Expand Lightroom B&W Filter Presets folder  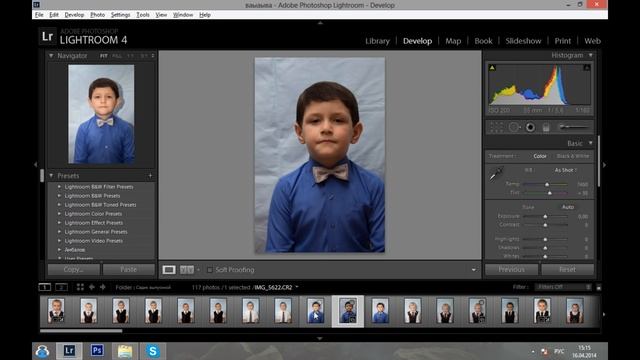pos(59,187)
